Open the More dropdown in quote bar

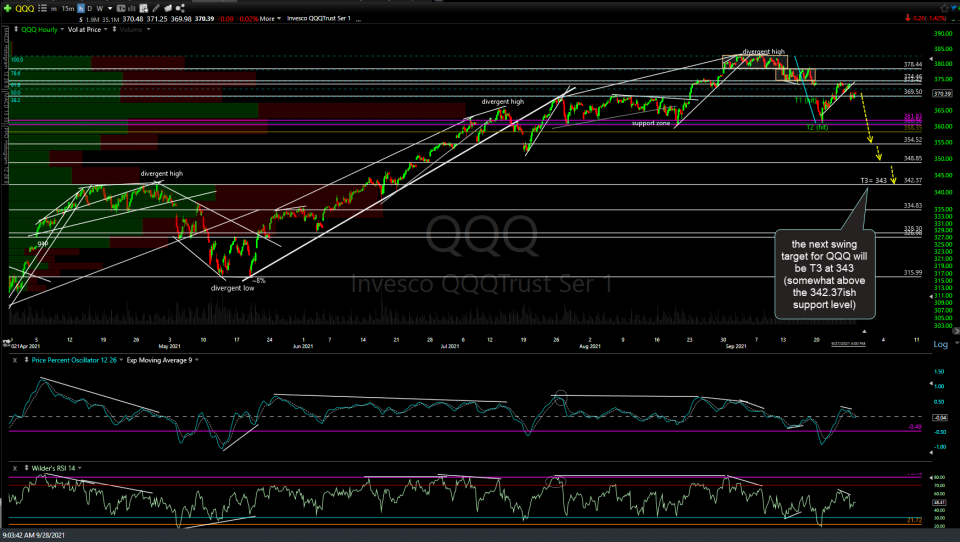[x=270, y=18]
